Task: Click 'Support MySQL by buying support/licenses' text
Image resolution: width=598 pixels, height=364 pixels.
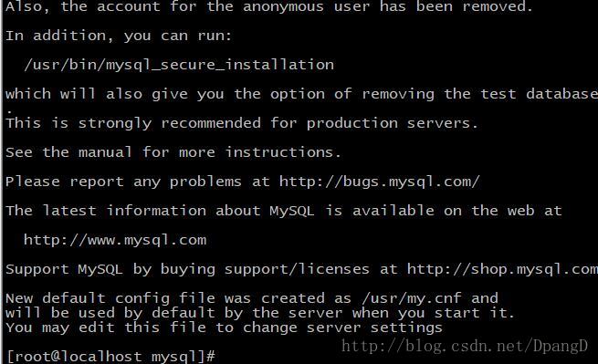Action: (187, 269)
